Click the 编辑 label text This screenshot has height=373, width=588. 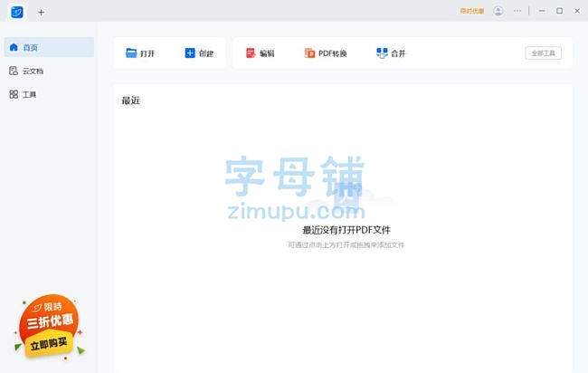(x=267, y=53)
